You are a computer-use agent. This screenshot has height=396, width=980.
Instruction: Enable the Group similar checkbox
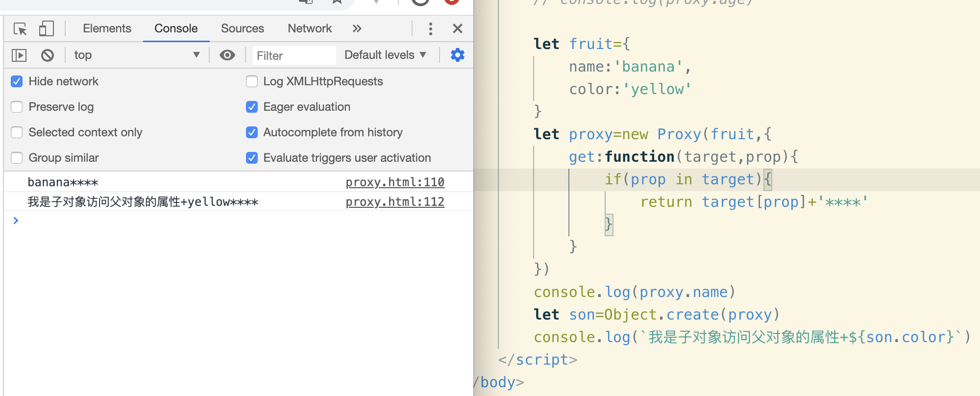tap(17, 158)
